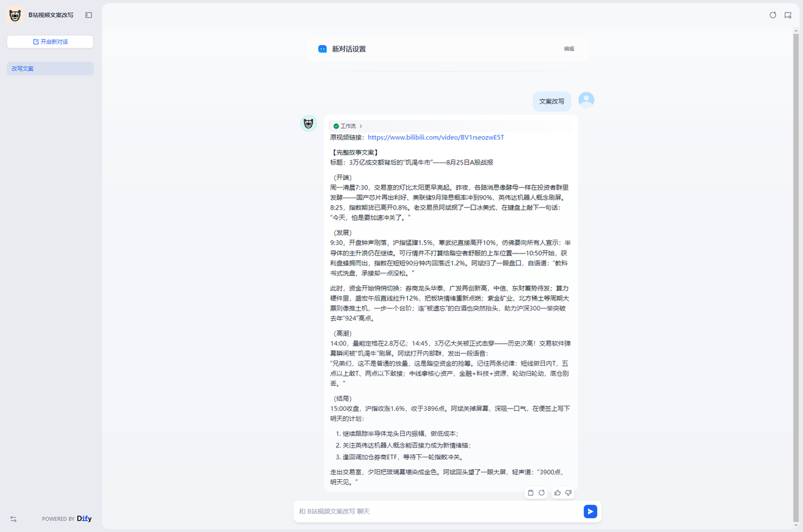The height and width of the screenshot is (532, 803).
Task: Open the settings sliders icon at bottom left
Action: click(x=13, y=519)
